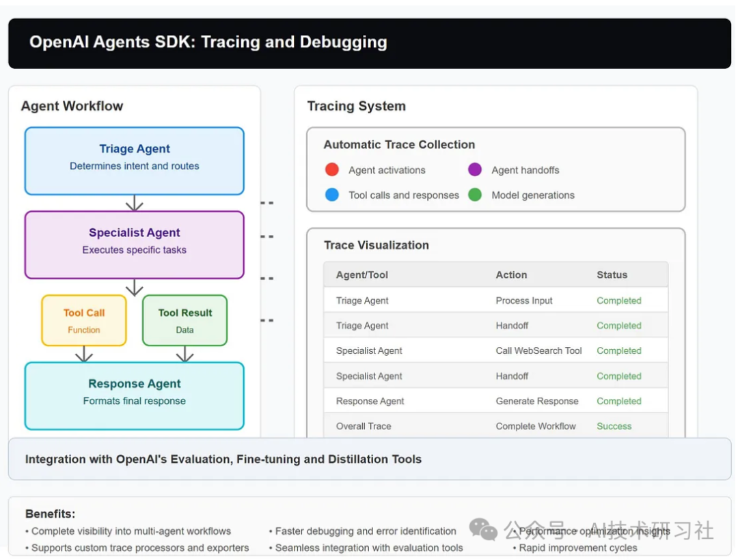The height and width of the screenshot is (560, 738).
Task: Click the title 'OpenAI Agents SDK: Tracing and Debugging'
Action: (208, 42)
